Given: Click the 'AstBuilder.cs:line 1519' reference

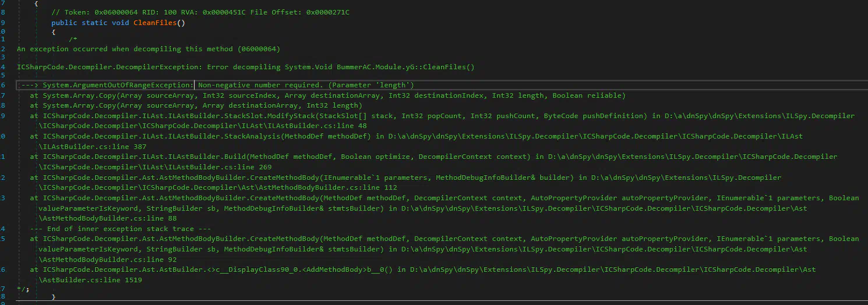Looking at the screenshot, I should click(x=90, y=280).
